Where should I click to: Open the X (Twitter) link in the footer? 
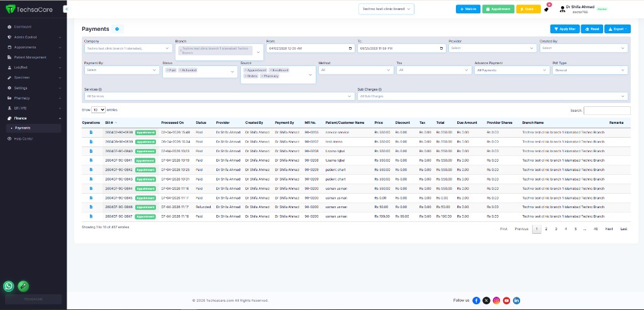point(486,301)
